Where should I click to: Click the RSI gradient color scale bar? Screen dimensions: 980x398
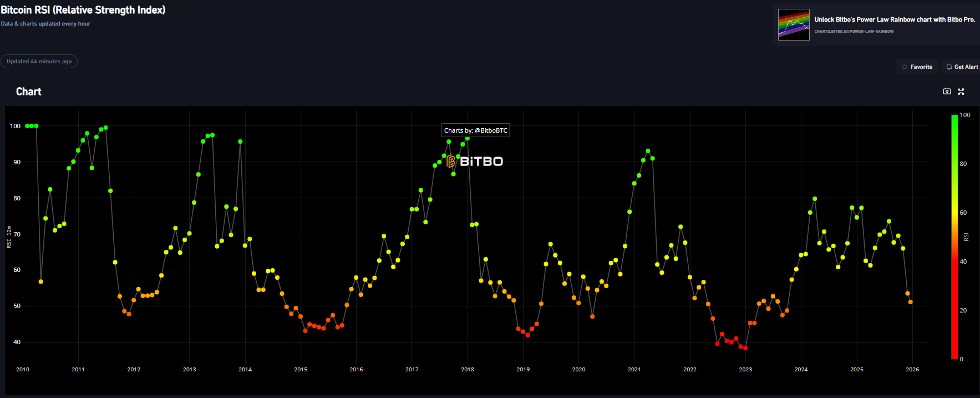pos(954,237)
